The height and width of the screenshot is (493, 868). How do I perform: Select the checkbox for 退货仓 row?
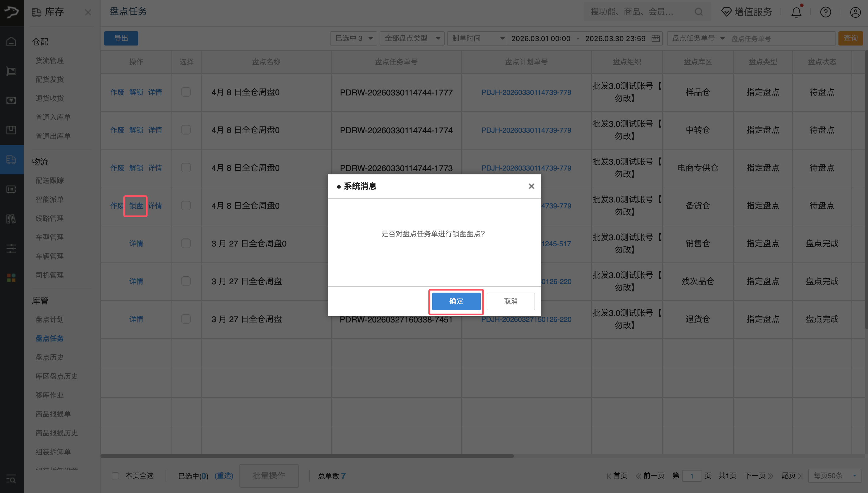(x=186, y=319)
